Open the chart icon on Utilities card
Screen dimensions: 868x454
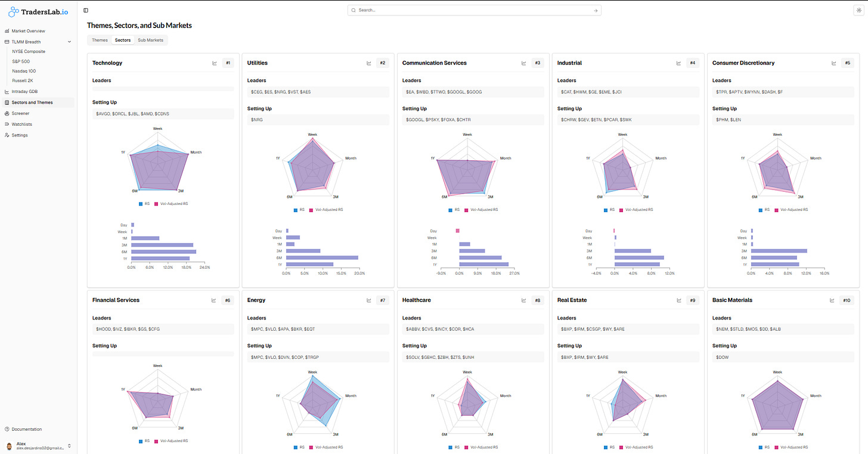point(369,63)
